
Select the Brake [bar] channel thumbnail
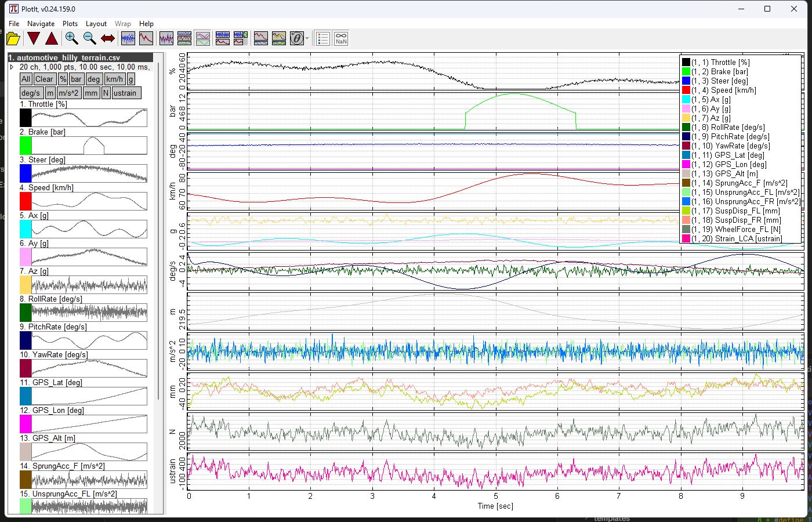point(89,146)
